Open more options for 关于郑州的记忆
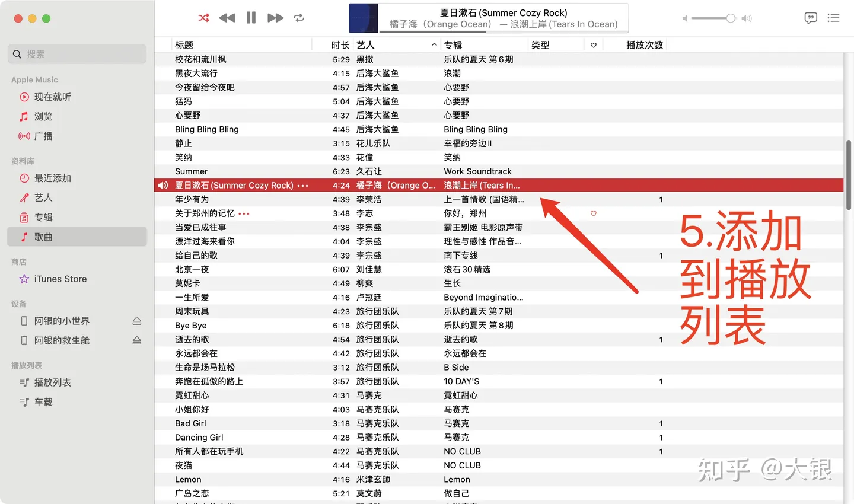The height and width of the screenshot is (504, 854). (244, 213)
